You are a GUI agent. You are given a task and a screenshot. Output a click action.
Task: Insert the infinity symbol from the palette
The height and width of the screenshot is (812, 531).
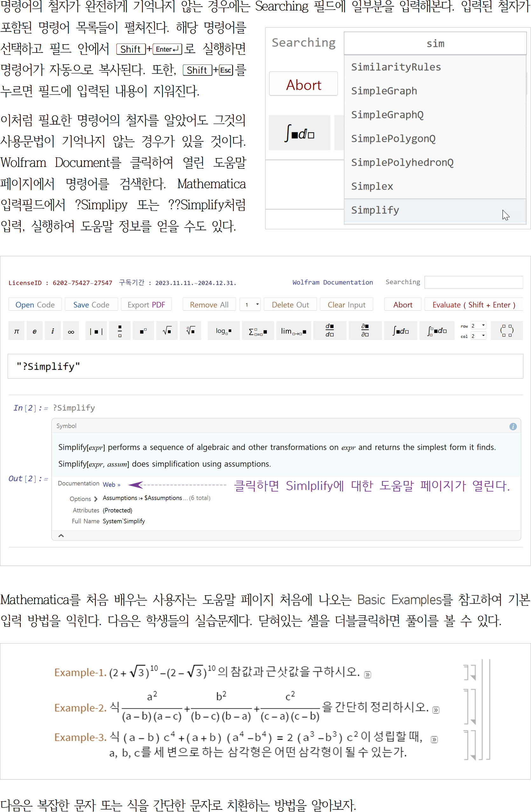[x=71, y=330]
